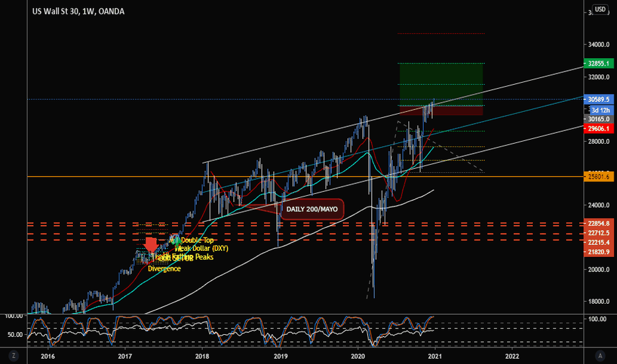Click the 2019 label on time axis
This screenshot has width=617, height=364.
(281, 356)
